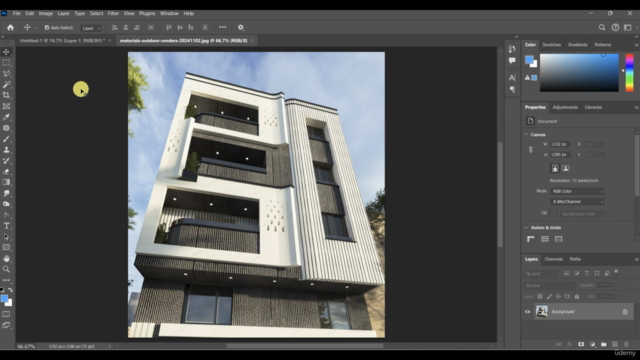640x360 pixels.
Task: Open the 8 Bits/Channel dropdown
Action: 577,202
